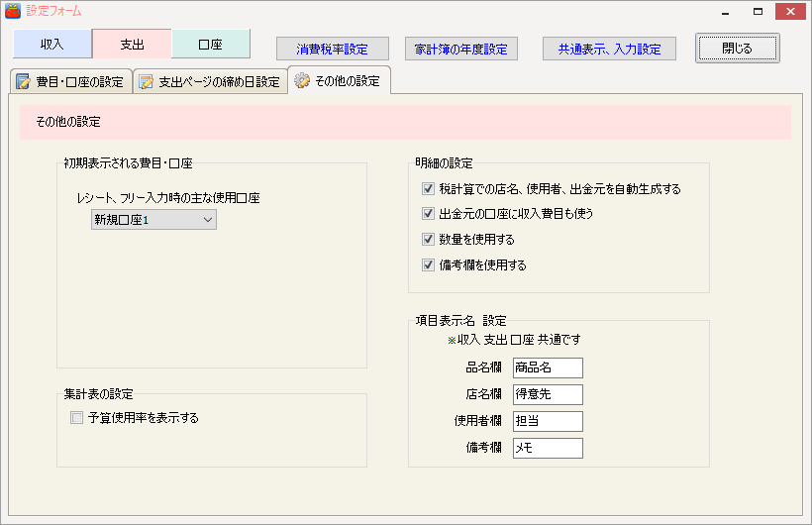
Task: Click the 使用者欄 field containing 担当
Action: (548, 421)
